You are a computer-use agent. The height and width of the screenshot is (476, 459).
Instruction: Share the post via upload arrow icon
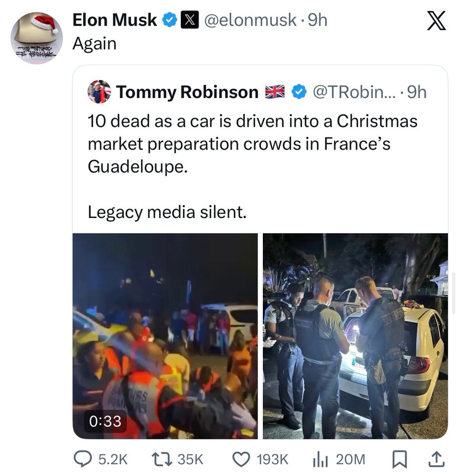(436, 459)
